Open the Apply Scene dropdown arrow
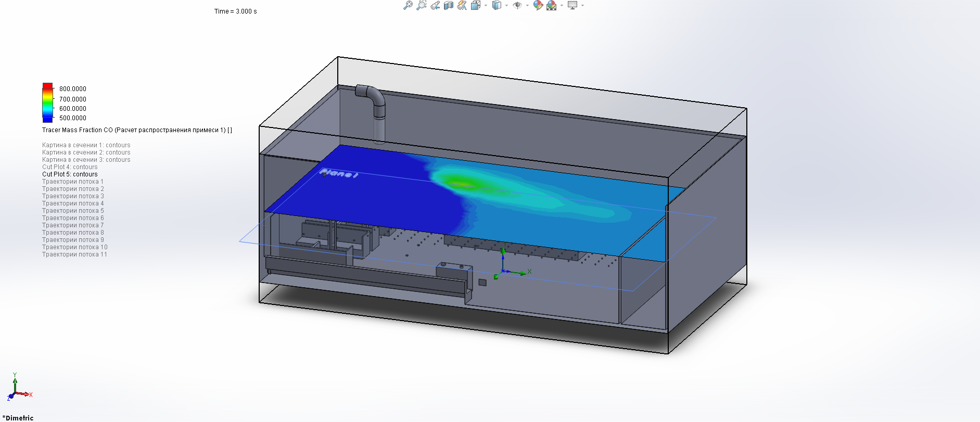This screenshot has height=422, width=980. (x=562, y=5)
